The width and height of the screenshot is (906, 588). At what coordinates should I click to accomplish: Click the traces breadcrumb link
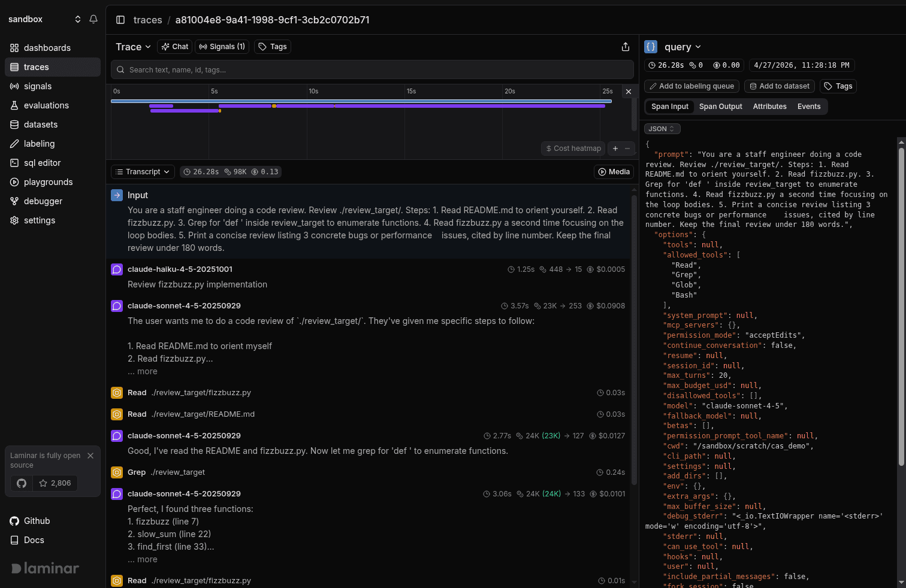148,20
